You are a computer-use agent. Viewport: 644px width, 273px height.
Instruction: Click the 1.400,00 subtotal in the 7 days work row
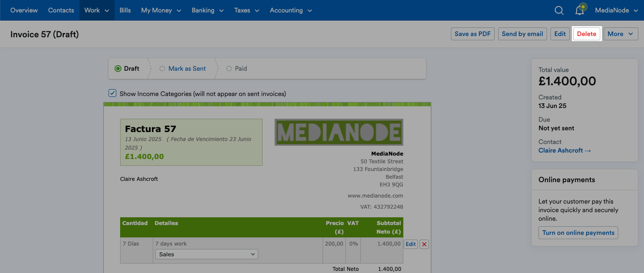pos(389,244)
